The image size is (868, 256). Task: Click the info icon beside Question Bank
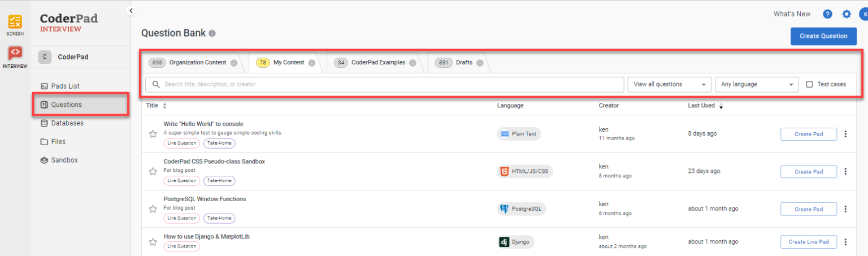click(x=212, y=33)
